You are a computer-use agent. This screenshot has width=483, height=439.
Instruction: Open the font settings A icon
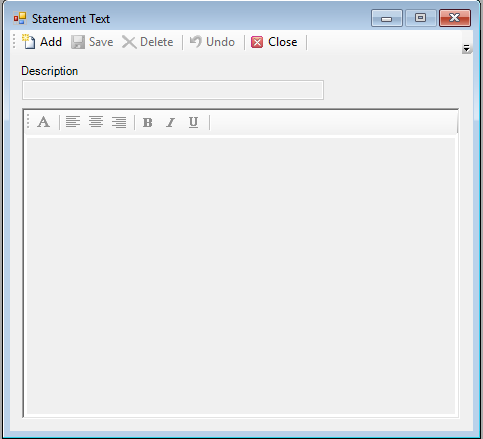click(x=43, y=122)
